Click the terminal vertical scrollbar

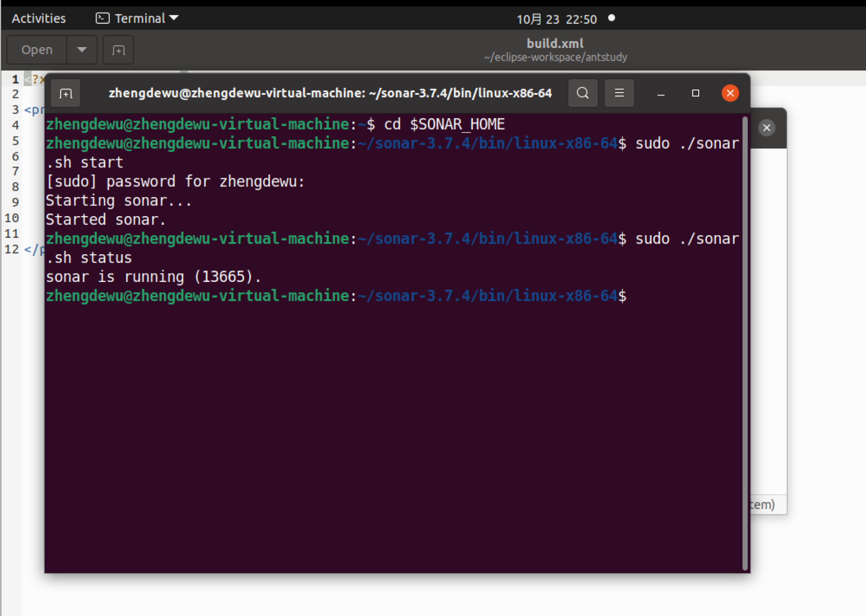click(x=745, y=340)
